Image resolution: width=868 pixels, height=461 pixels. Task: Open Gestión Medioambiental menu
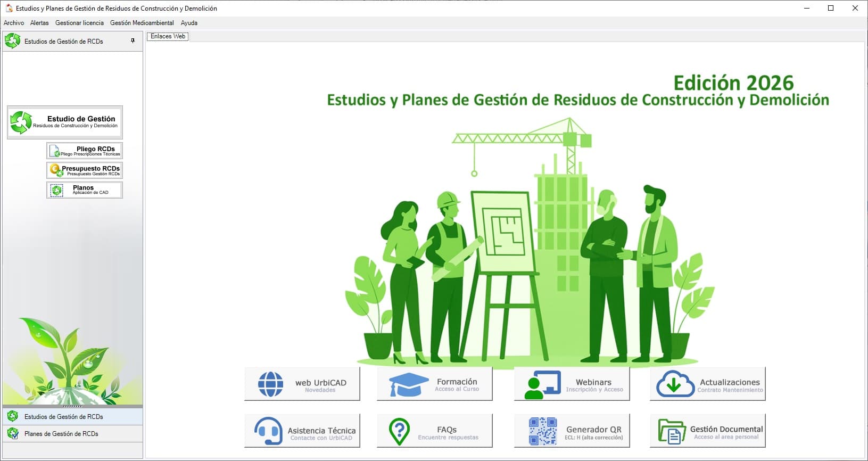(142, 23)
